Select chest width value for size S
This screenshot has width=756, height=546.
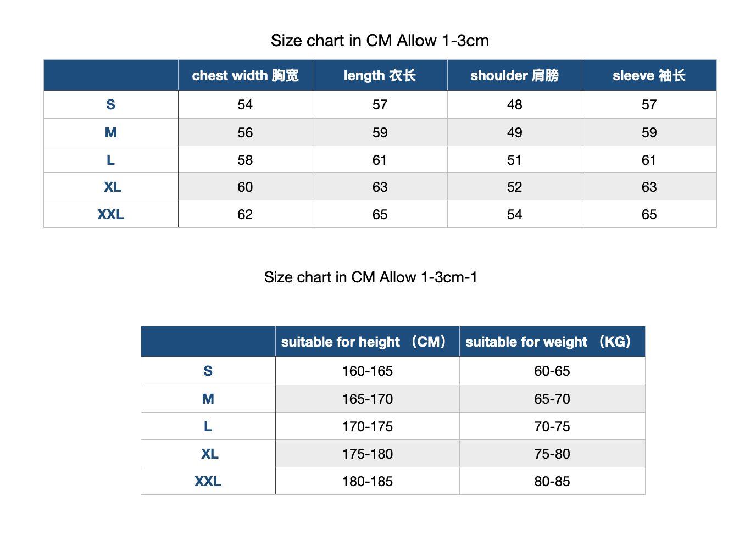click(x=245, y=104)
